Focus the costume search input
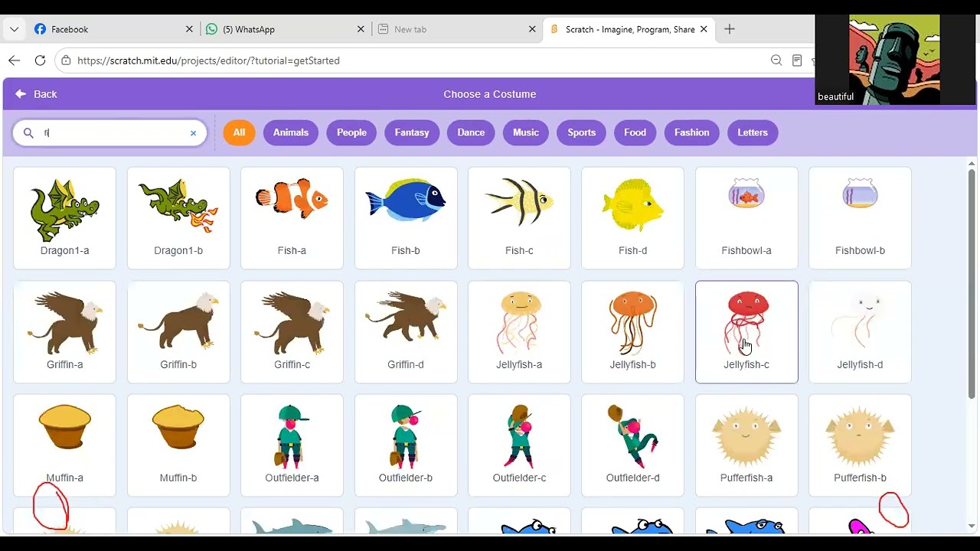This screenshot has height=551, width=980. 109,133
